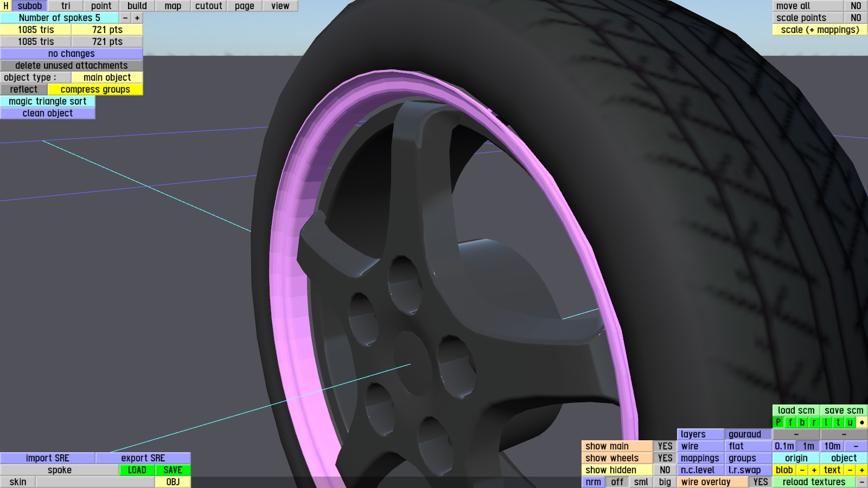
Task: Click the t view button
Action: click(838, 422)
